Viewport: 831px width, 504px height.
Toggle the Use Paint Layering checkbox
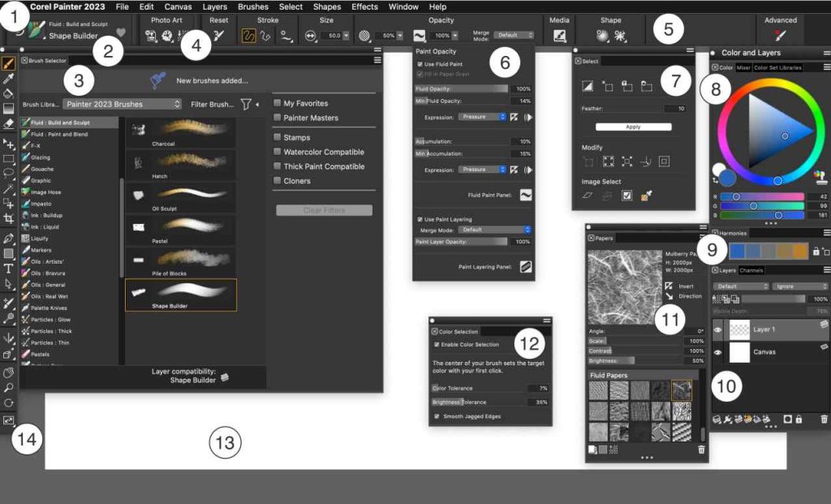[420, 219]
